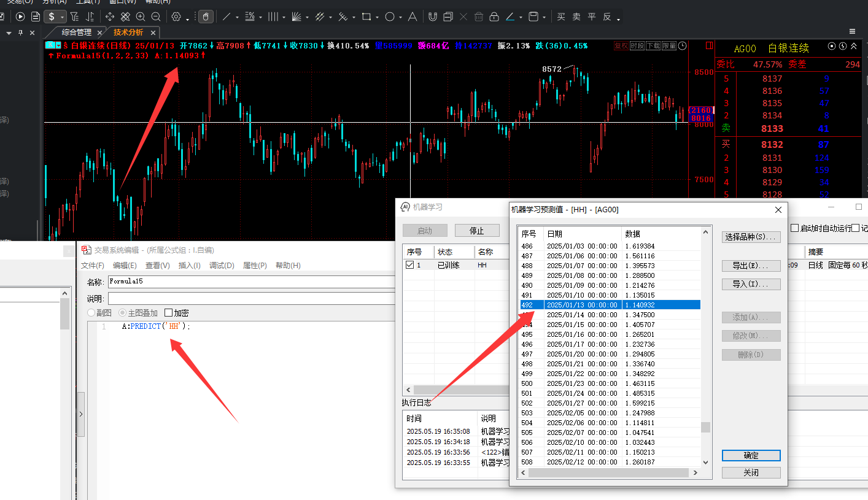Toggle the HH model row checkbox
This screenshot has width=868, height=500.
tap(410, 265)
